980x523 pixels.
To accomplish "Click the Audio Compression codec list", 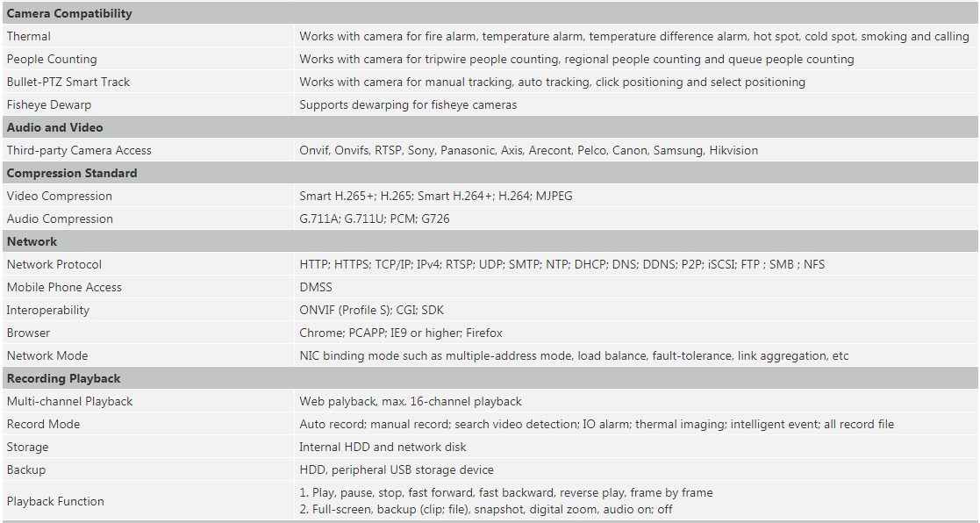I will (x=375, y=219).
